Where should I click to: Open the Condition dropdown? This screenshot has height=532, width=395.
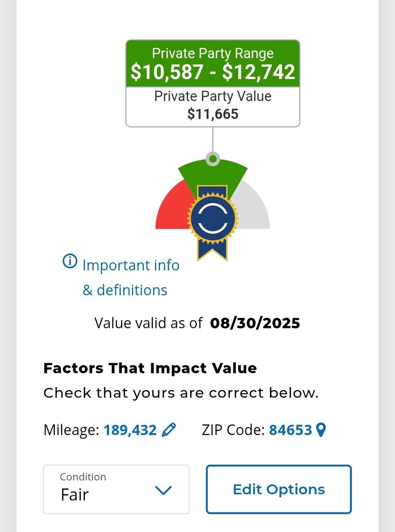coord(116,489)
